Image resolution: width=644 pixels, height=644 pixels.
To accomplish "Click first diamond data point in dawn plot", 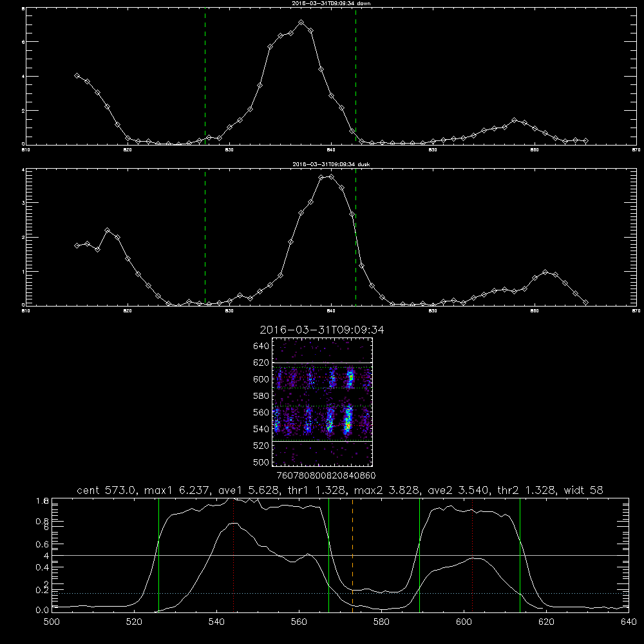I will coord(77,75).
